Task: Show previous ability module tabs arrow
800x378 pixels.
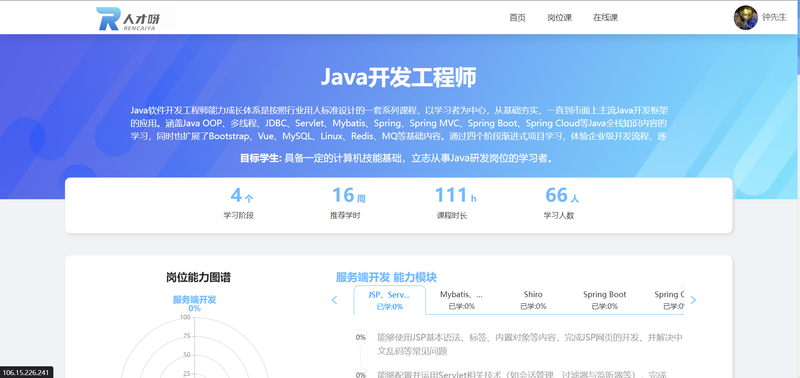Action: coord(335,300)
